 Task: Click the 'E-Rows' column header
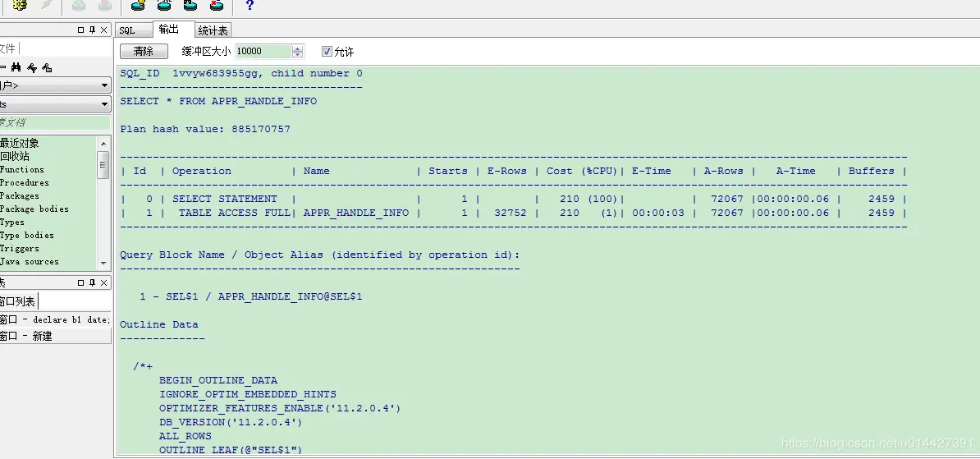507,171
